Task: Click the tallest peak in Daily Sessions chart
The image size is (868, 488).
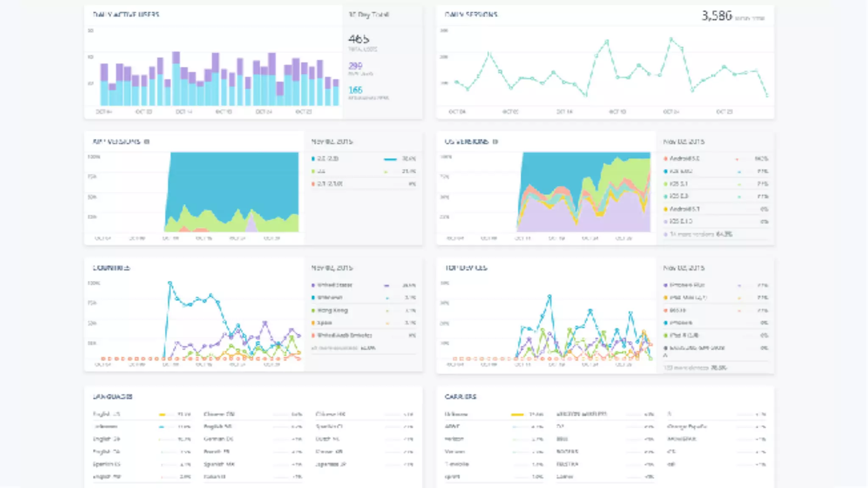Action: coord(671,39)
